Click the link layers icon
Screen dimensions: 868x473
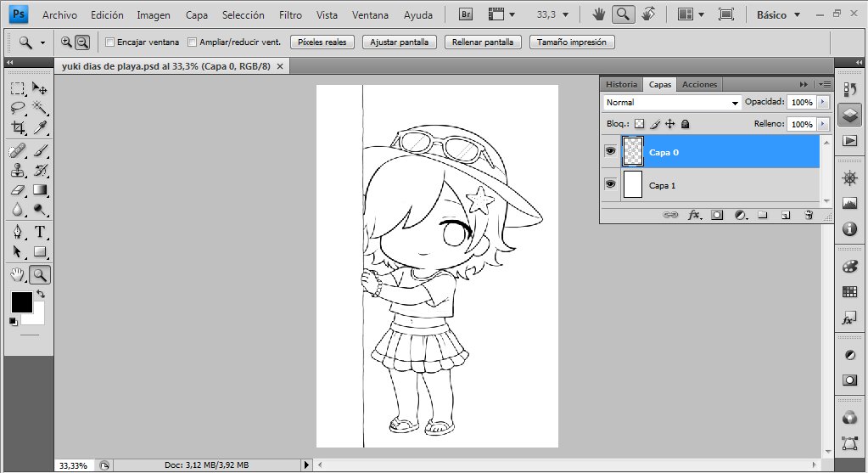669,215
